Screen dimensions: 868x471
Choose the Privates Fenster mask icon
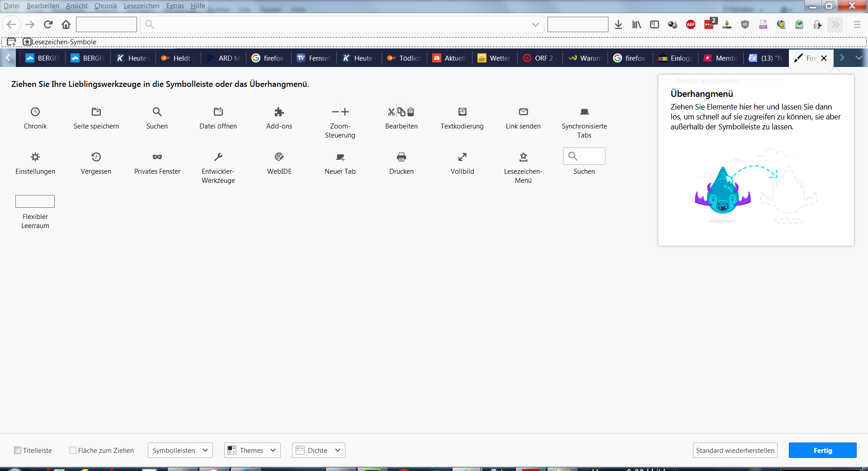(x=157, y=157)
